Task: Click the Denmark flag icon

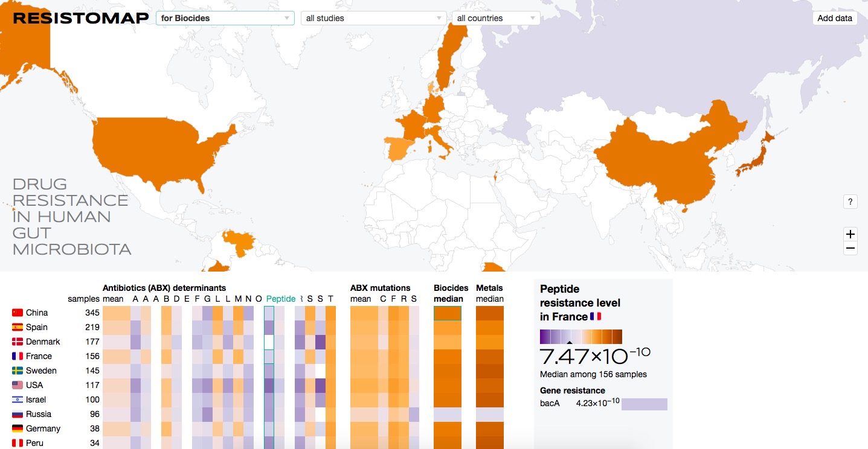Action: [x=18, y=342]
